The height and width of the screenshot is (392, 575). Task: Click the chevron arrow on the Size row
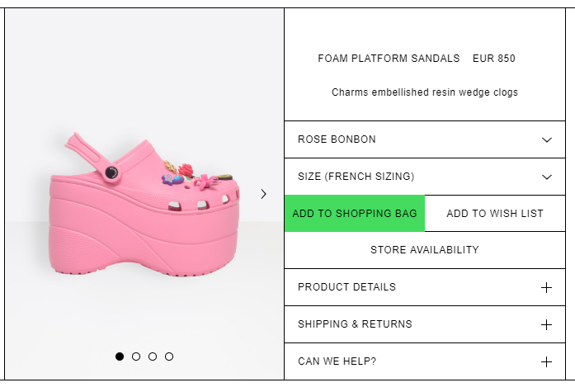(x=547, y=177)
